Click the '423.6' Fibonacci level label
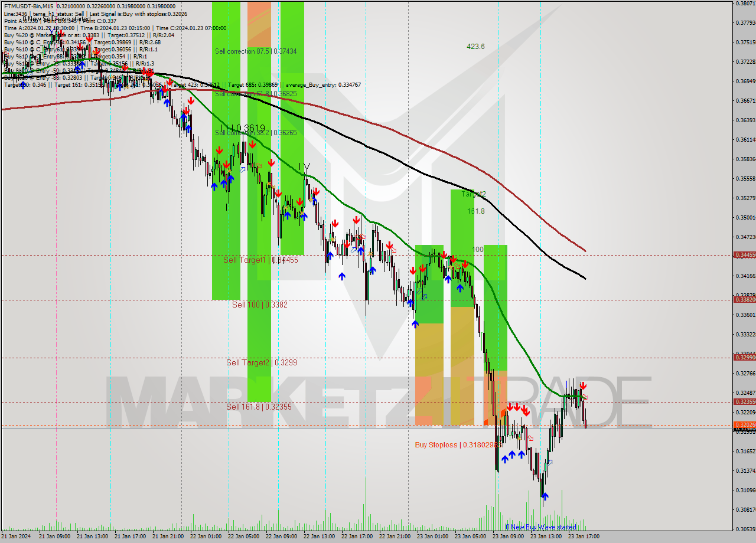756x543 pixels. pyautogui.click(x=475, y=46)
